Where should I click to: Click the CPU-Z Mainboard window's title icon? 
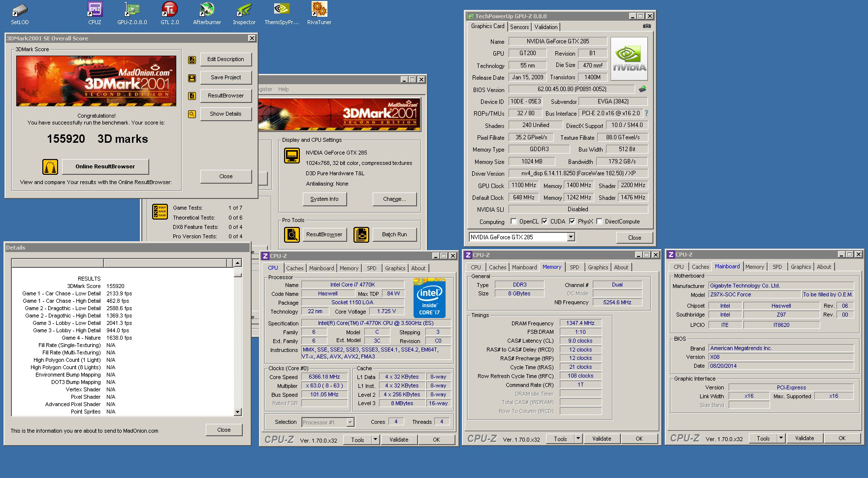(671, 255)
